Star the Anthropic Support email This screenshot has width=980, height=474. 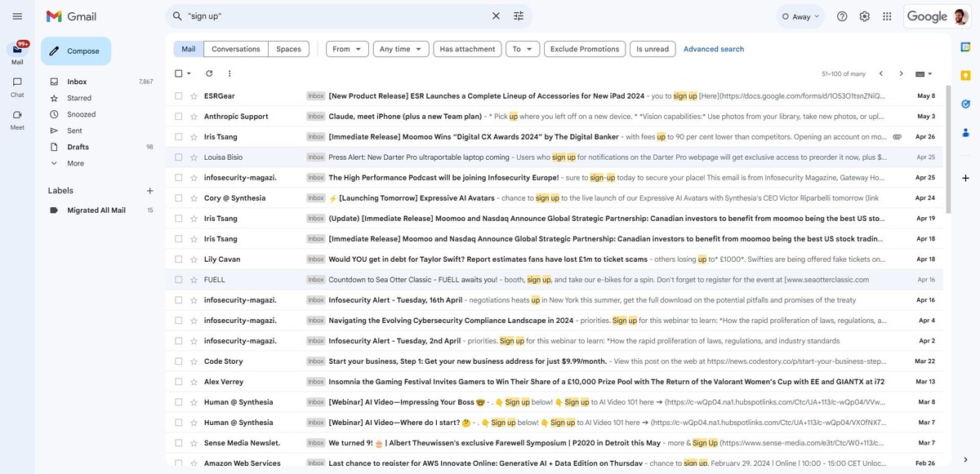(194, 117)
